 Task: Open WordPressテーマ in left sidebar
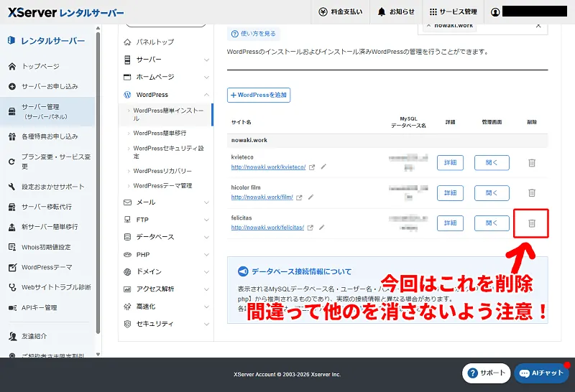(40, 267)
